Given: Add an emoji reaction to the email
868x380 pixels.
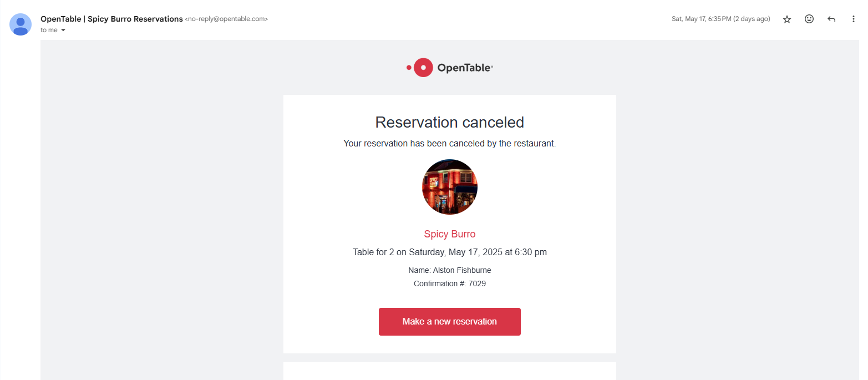Looking at the screenshot, I should point(809,19).
